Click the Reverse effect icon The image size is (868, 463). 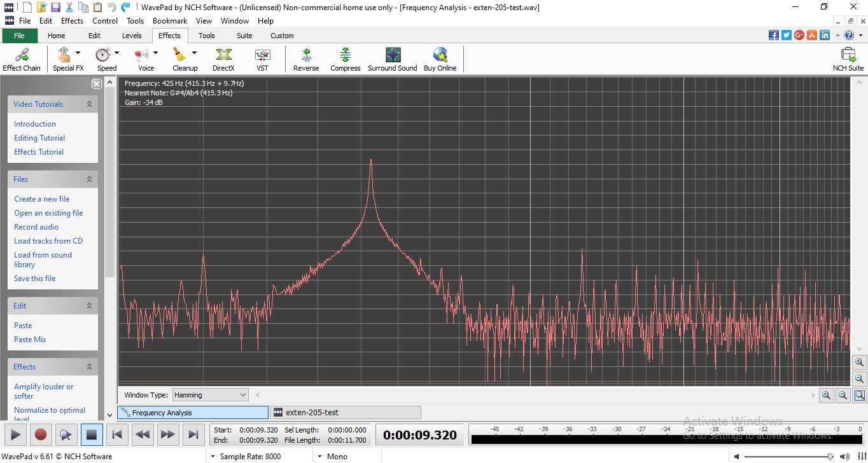[306, 59]
